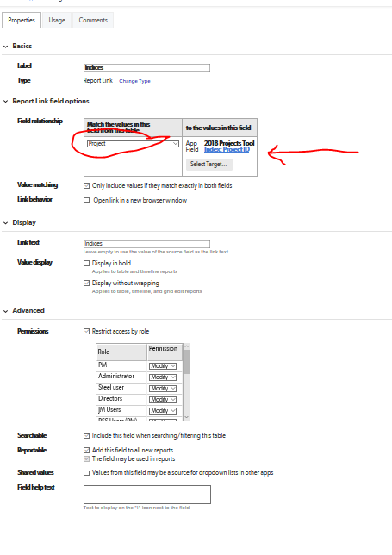This screenshot has height=555, width=392.
Task: Collapse the Basics section chevron
Action: tap(6, 47)
